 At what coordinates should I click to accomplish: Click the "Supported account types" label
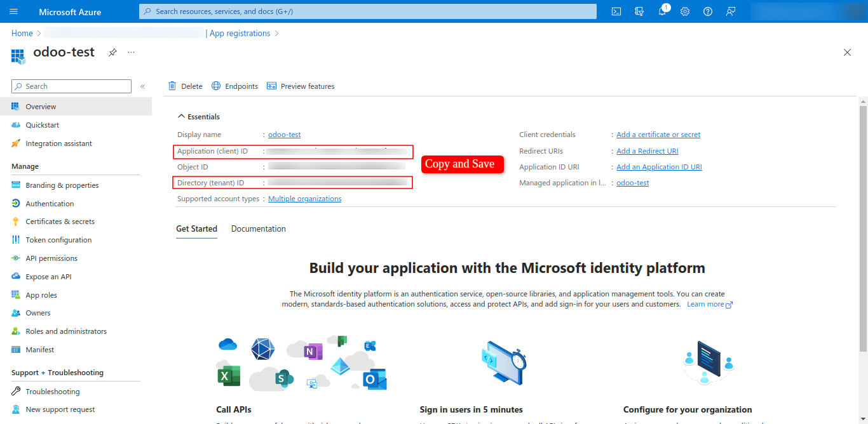pos(218,199)
